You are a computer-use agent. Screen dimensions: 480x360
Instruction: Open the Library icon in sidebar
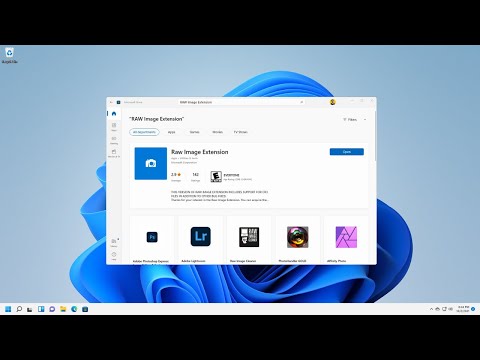pos(114,242)
